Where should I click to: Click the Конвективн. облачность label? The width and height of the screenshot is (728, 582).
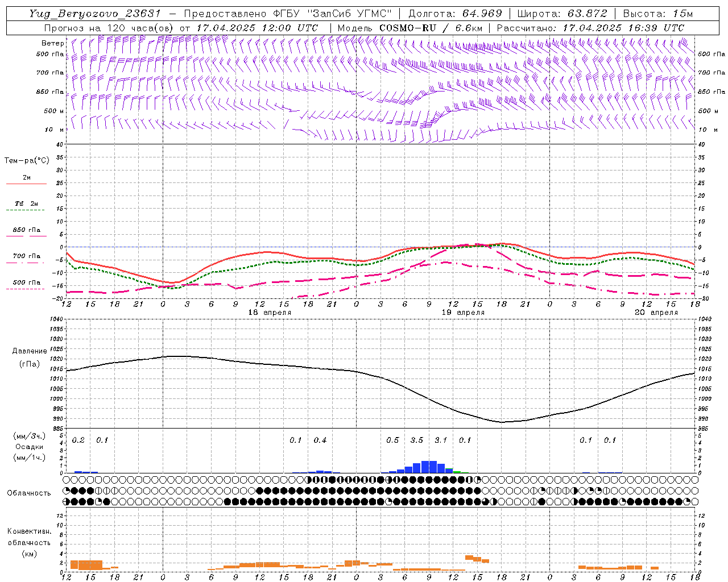click(29, 537)
